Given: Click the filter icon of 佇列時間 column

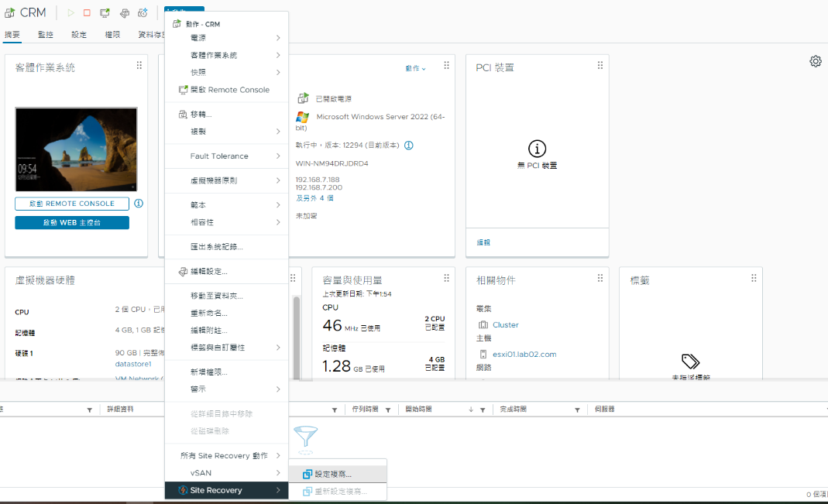Looking at the screenshot, I should click(388, 410).
